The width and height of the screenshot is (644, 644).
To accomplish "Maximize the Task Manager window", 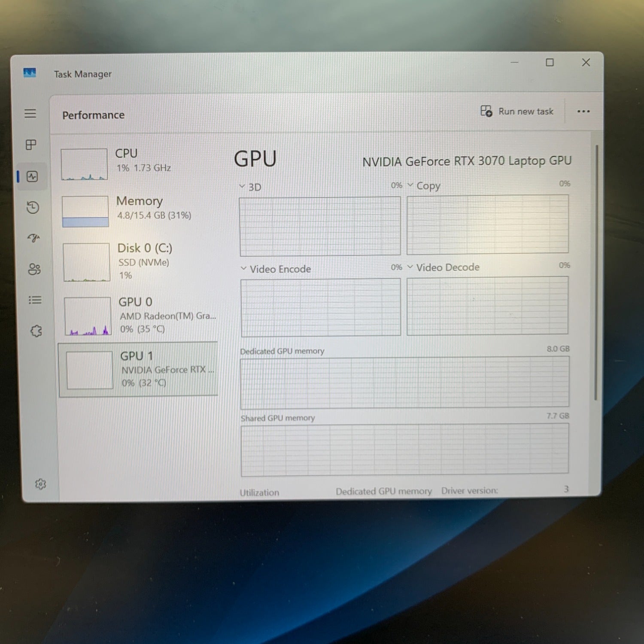I will [550, 63].
